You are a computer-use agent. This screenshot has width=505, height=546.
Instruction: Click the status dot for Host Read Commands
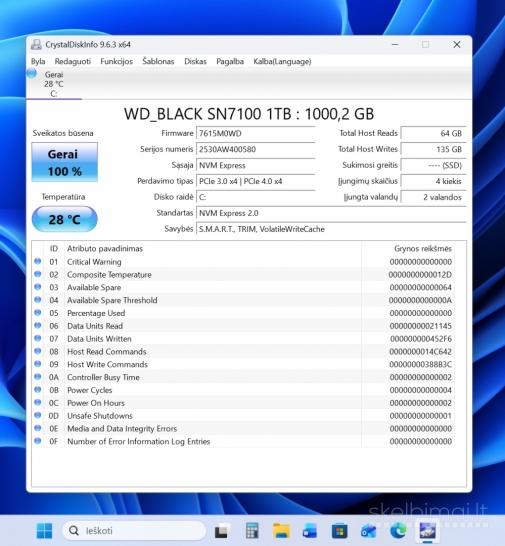38,351
